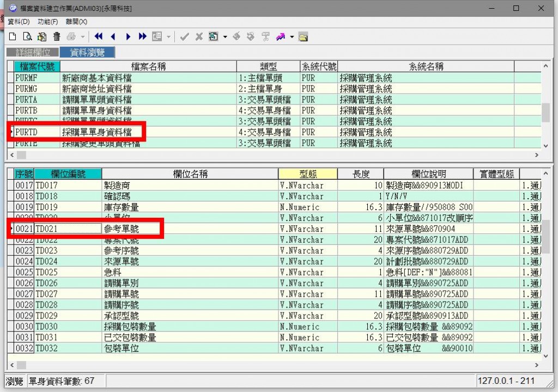
Task: Click the edit record pencil icon
Action: pos(42,36)
